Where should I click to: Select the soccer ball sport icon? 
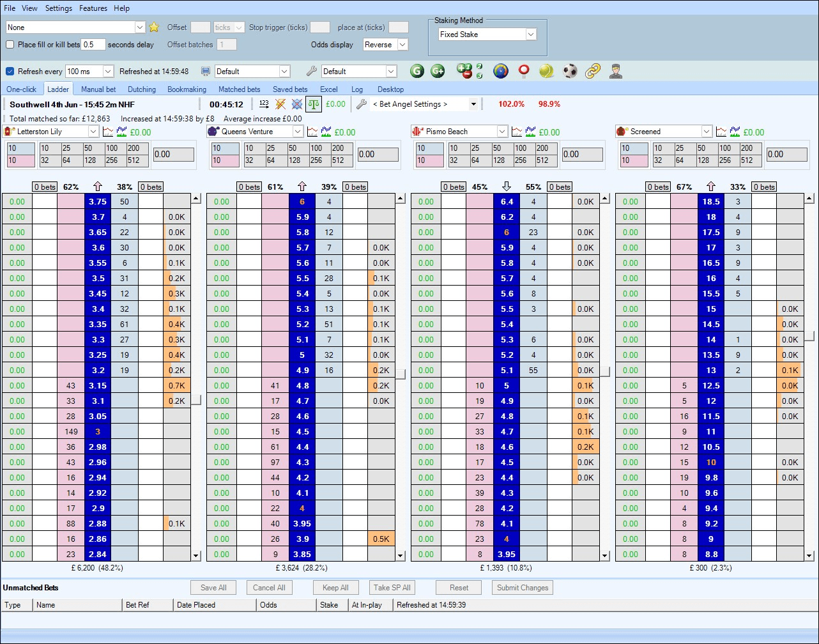pyautogui.click(x=569, y=72)
